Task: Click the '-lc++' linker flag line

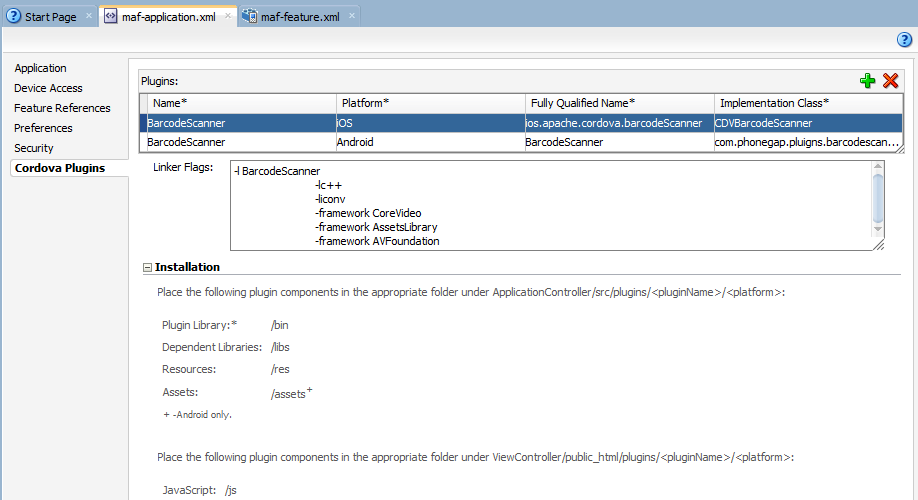Action: click(x=328, y=185)
